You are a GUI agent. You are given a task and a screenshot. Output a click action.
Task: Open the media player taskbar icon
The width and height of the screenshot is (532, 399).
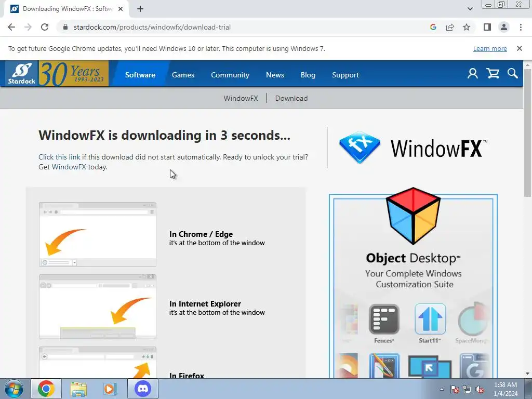click(x=110, y=389)
